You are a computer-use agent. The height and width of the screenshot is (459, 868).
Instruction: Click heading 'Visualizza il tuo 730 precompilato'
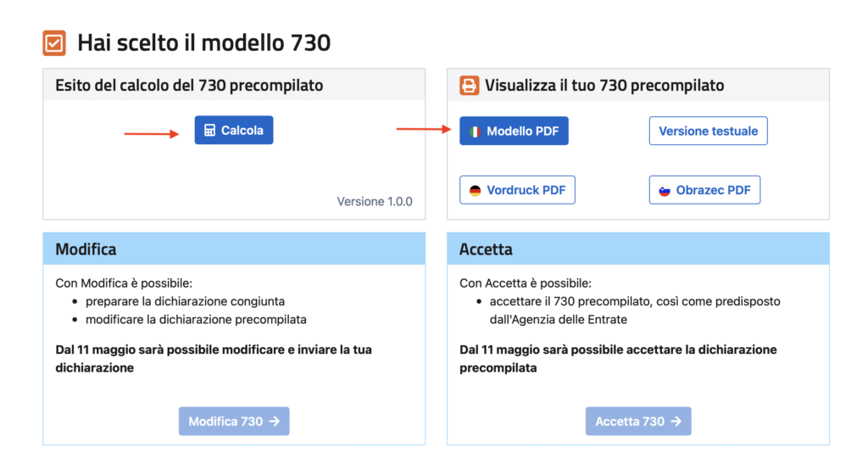point(604,86)
